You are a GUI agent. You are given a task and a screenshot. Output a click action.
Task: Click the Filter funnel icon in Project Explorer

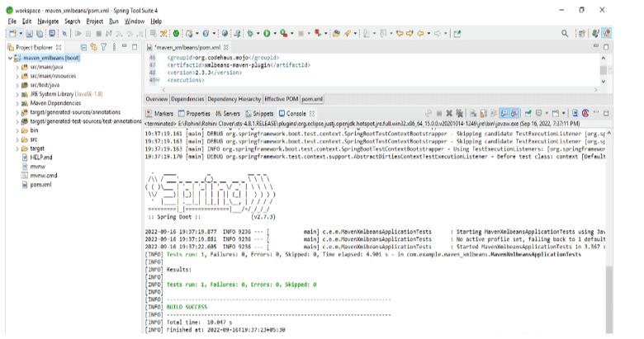tap(104, 47)
